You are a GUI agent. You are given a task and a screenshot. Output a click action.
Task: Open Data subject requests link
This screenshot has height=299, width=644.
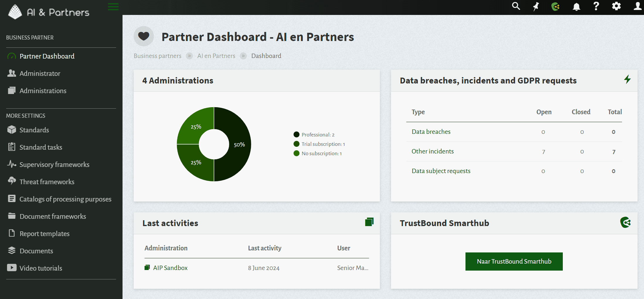point(441,171)
